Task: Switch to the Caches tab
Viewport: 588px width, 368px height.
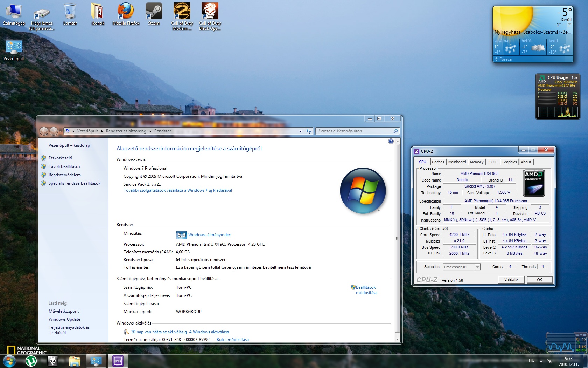Action: click(438, 162)
